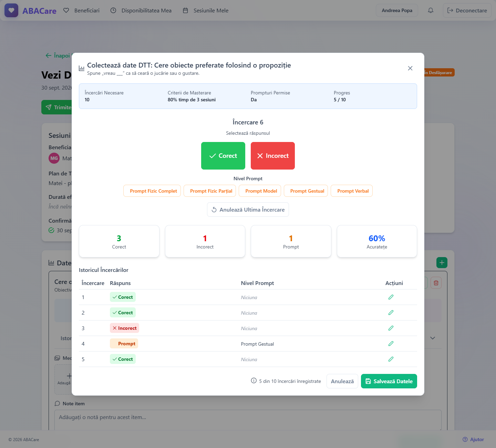
Task: Click info icon beside trials recorded text
Action: pyautogui.click(x=254, y=381)
